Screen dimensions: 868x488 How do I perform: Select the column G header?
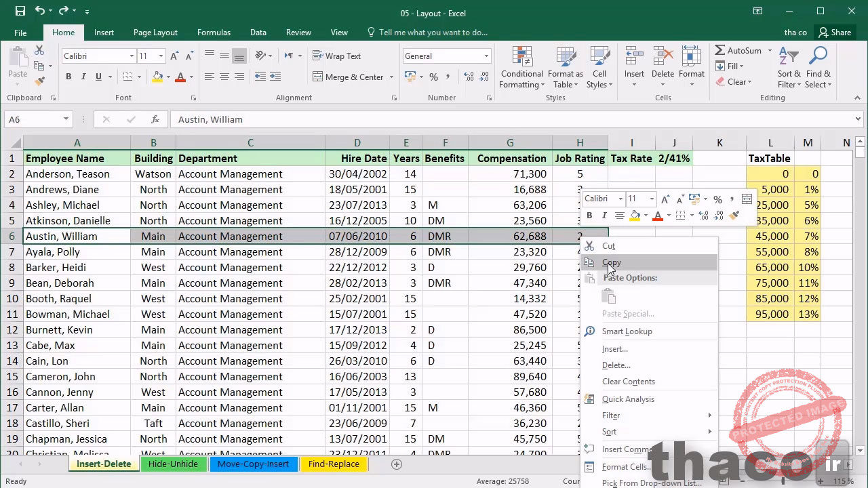pos(510,143)
